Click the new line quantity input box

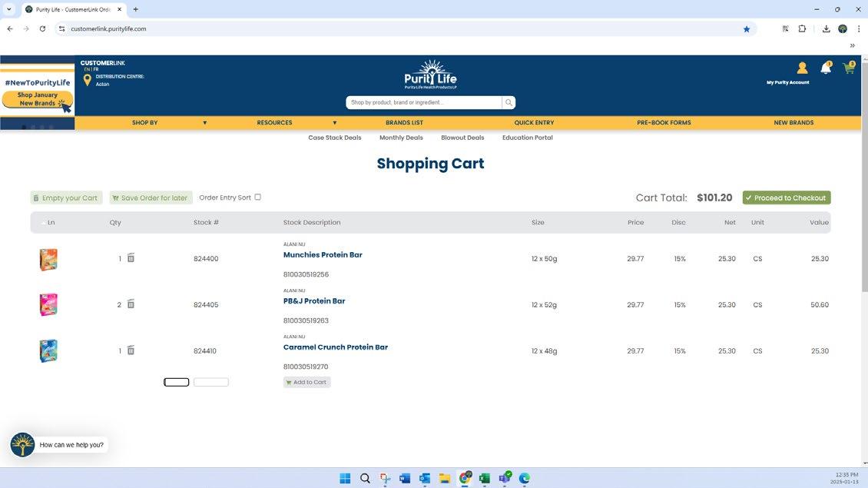point(176,382)
